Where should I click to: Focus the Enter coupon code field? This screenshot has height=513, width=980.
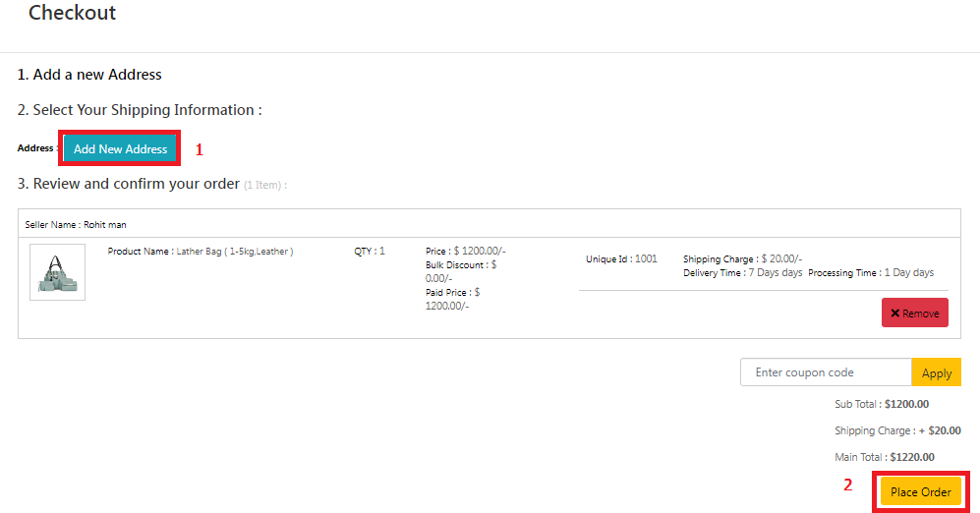(826, 372)
